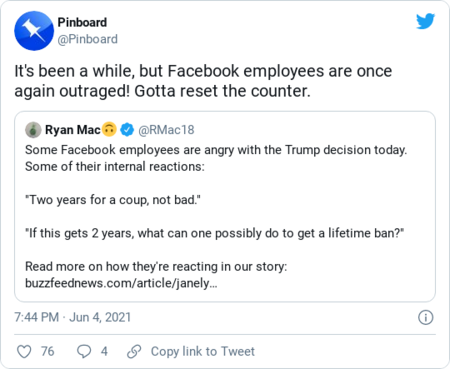Click Ryan Mac's small avatar
This screenshot has height=369, width=450.
coord(33,130)
